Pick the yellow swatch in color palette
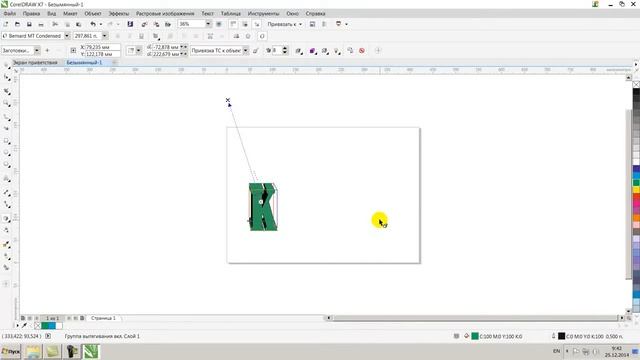This screenshot has height=360, width=640. (x=636, y=189)
